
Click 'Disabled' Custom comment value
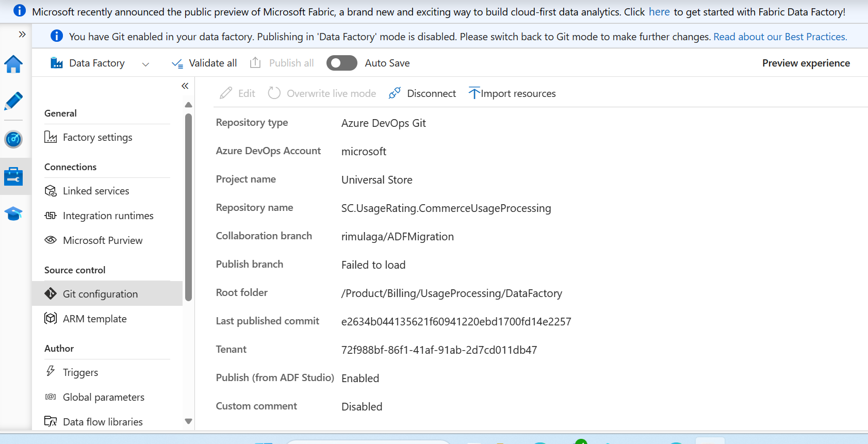362,407
